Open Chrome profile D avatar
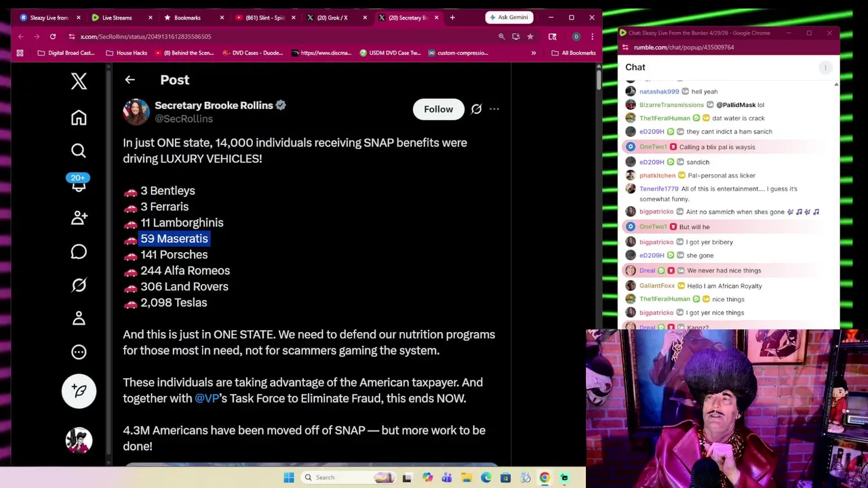This screenshot has width=868, height=488. (x=576, y=37)
